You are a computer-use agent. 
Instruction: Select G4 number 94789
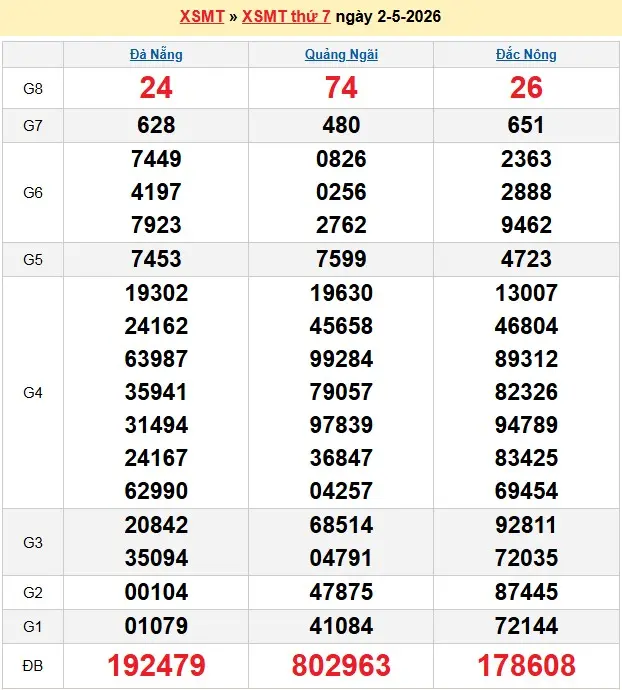click(x=526, y=425)
